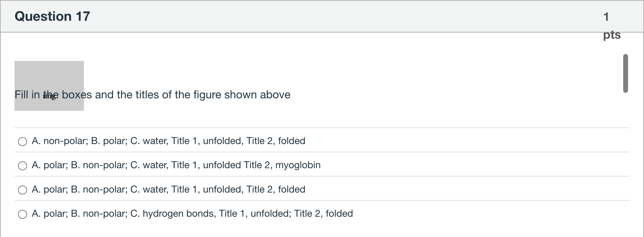Click the answer text containing 'C. hydrogen bonds'
Screen dimensions: 644x237
click(192, 213)
